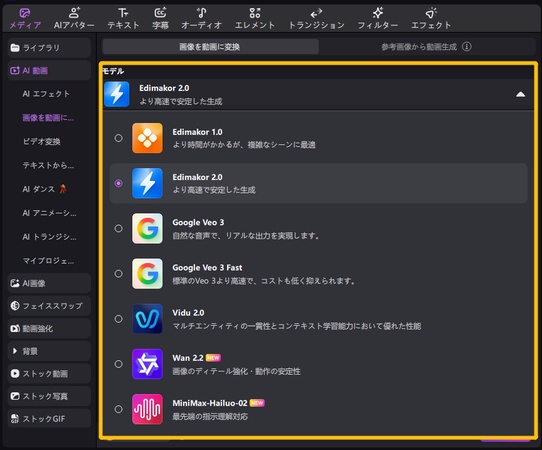542x450 pixels.
Task: Select AI エフェクト in the sidebar
Action: tap(46, 94)
